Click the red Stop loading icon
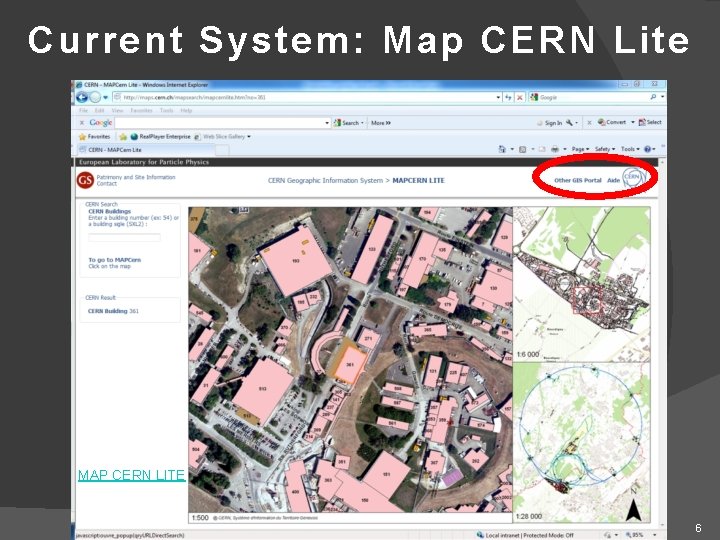This screenshot has height=540, width=720. [x=520, y=97]
